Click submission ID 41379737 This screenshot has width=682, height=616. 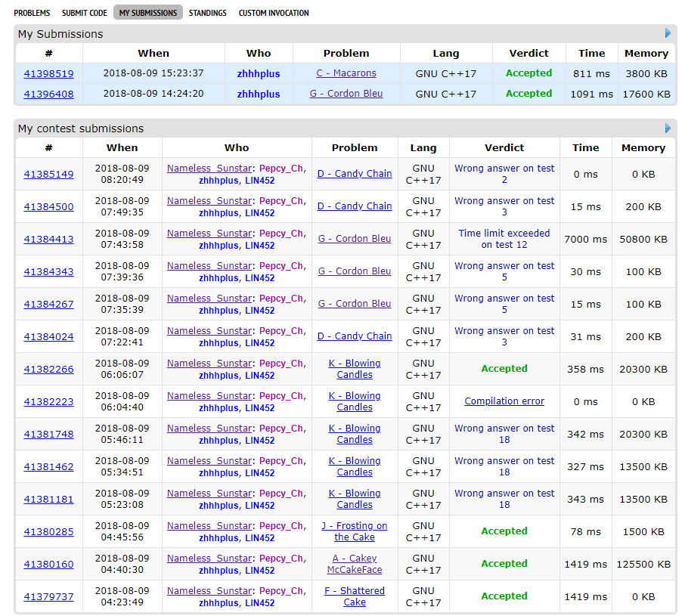tap(48, 597)
